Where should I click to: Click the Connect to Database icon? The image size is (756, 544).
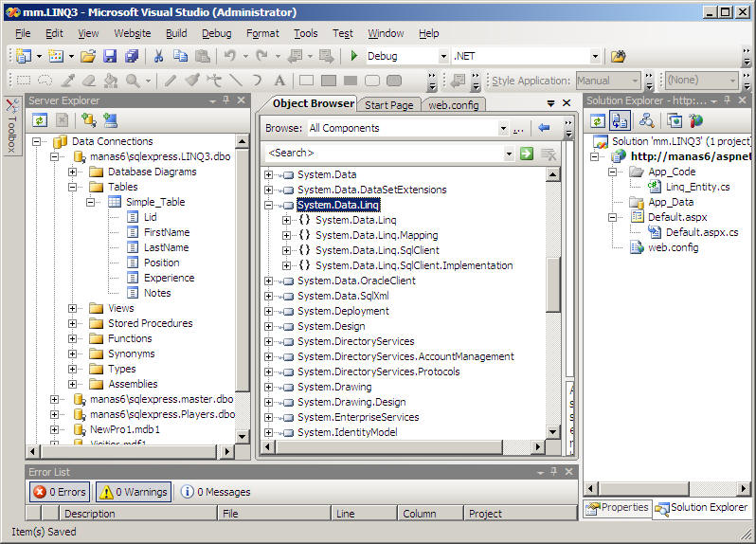[89, 120]
